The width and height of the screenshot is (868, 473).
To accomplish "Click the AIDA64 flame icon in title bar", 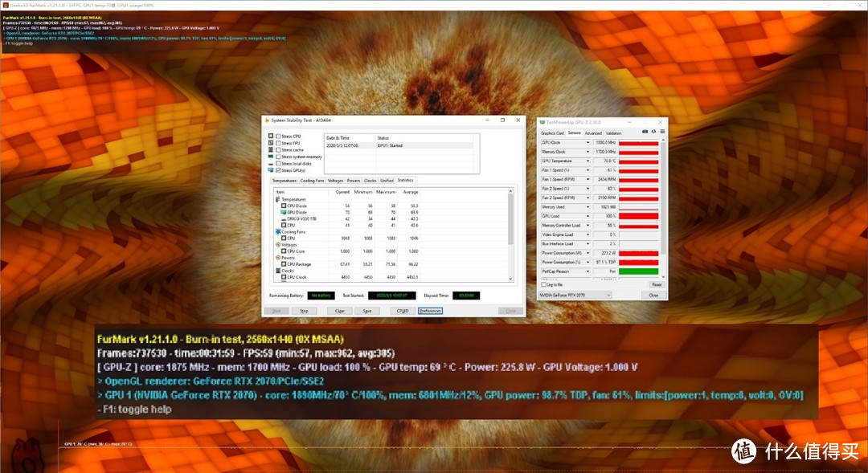I will 267,120.
